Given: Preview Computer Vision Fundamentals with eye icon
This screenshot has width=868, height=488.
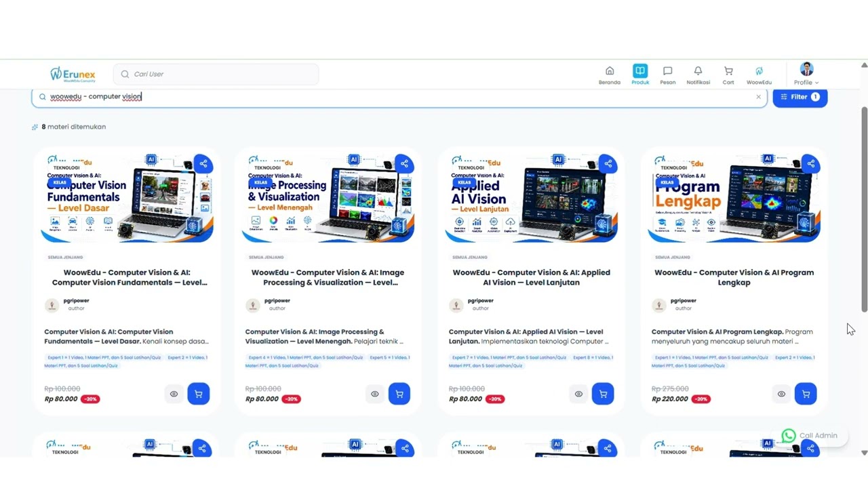Looking at the screenshot, I should pos(174,394).
